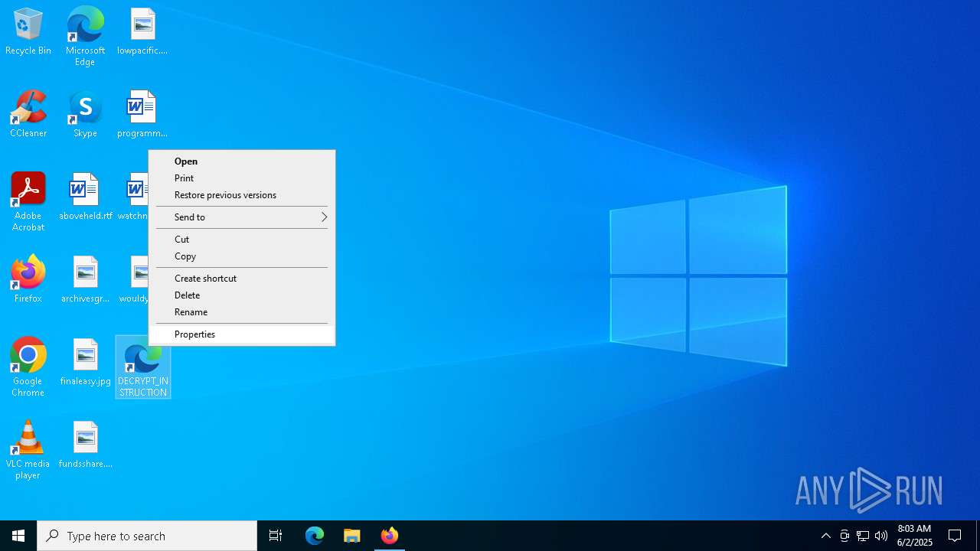The image size is (980, 551).
Task: Click the tray icon left of network
Action: 844,536
